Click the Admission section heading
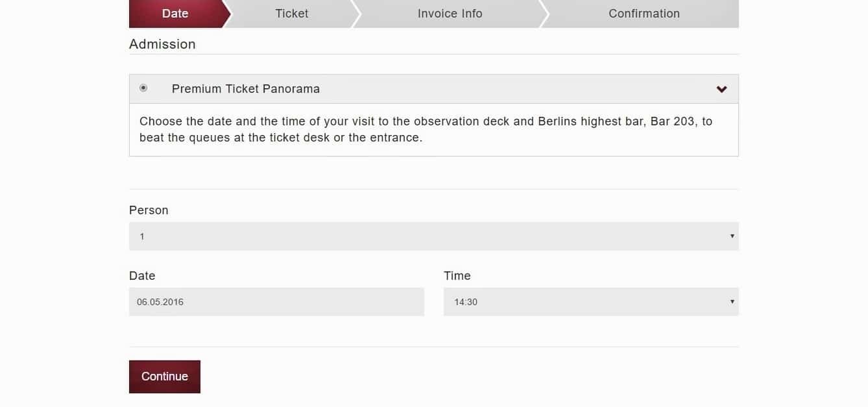Viewport: 868px width, 407px height. (x=162, y=44)
